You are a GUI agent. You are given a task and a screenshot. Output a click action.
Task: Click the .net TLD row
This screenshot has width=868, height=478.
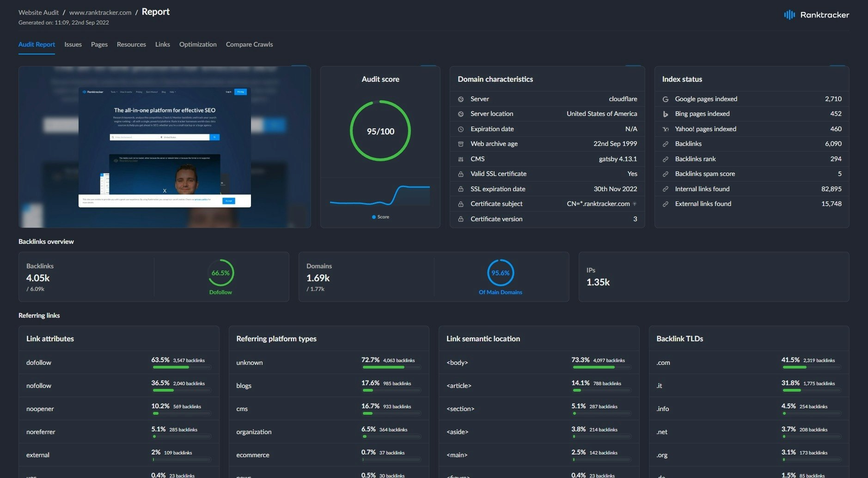tap(749, 432)
